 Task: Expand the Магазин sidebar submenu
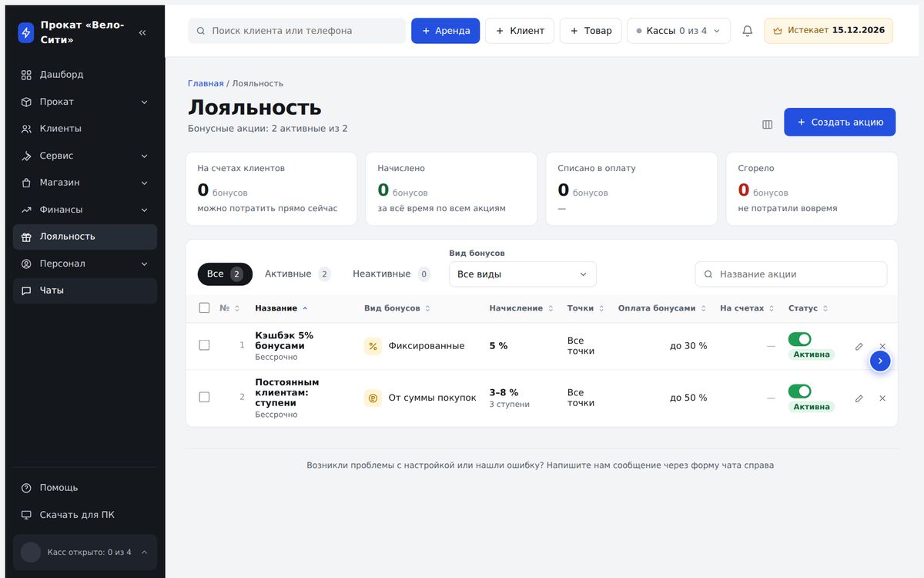[x=144, y=183]
